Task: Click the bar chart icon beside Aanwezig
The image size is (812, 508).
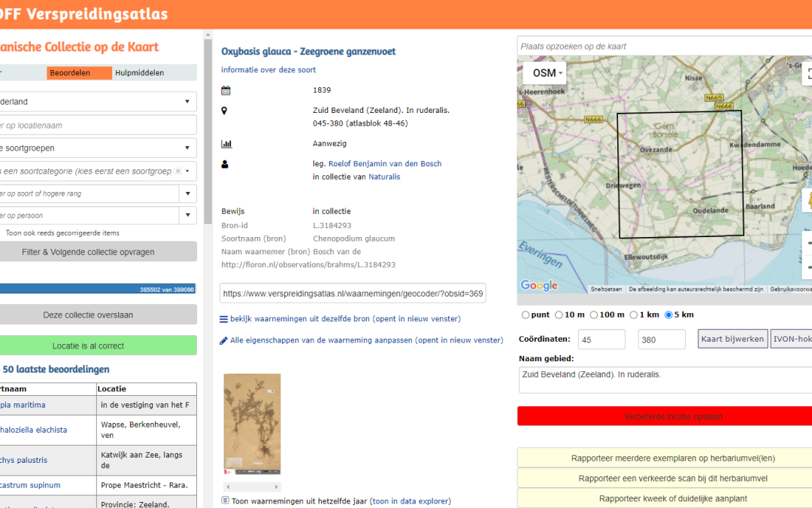Action: coord(226,144)
